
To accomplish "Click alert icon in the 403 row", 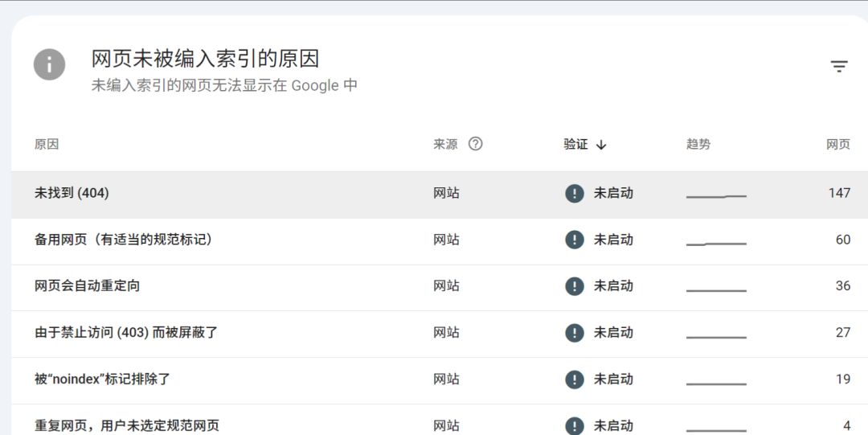I will tap(575, 333).
